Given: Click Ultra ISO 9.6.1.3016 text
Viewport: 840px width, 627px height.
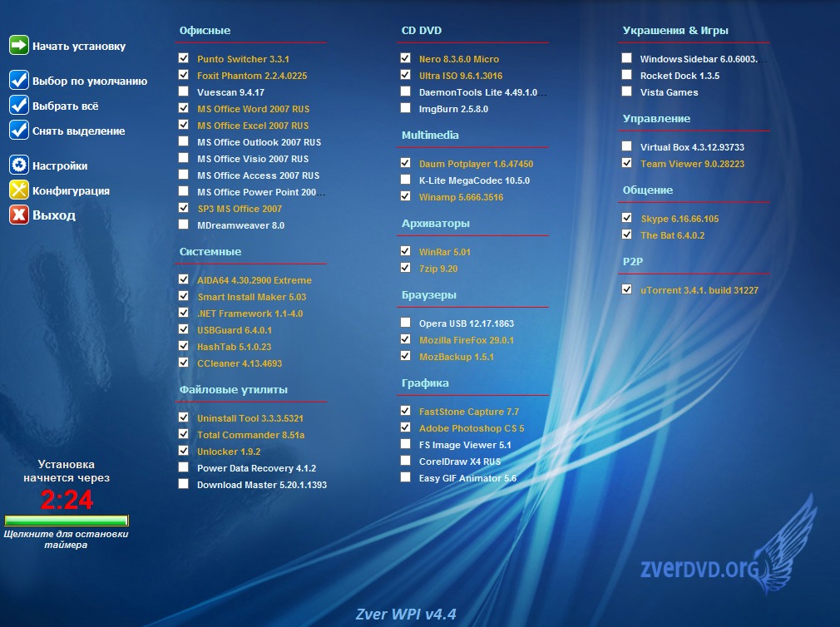Looking at the screenshot, I should [x=461, y=76].
